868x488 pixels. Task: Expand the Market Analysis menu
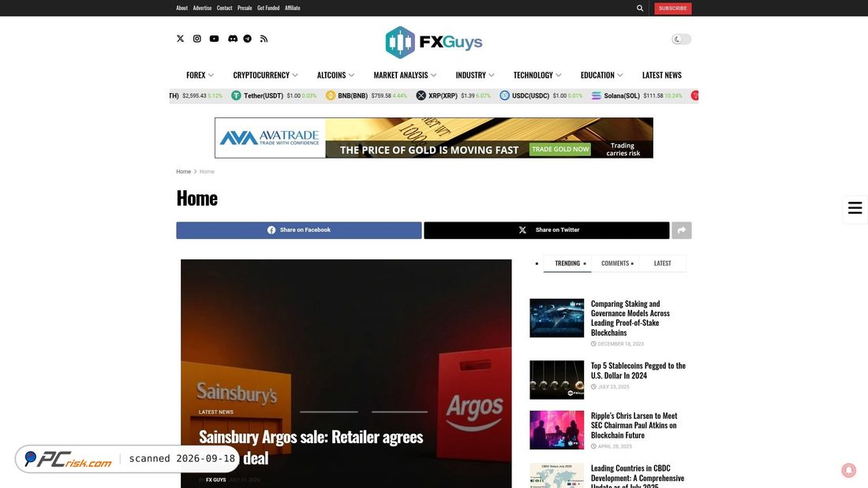(405, 75)
